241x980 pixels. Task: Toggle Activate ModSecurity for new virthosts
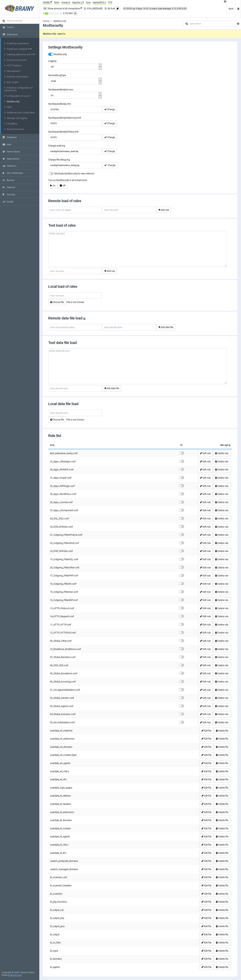click(51, 173)
